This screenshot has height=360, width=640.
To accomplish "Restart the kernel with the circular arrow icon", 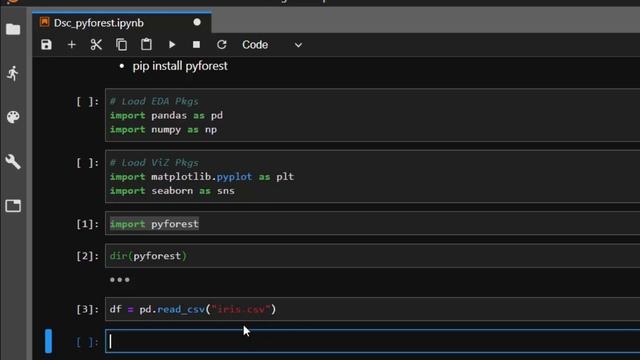I will pos(222,44).
